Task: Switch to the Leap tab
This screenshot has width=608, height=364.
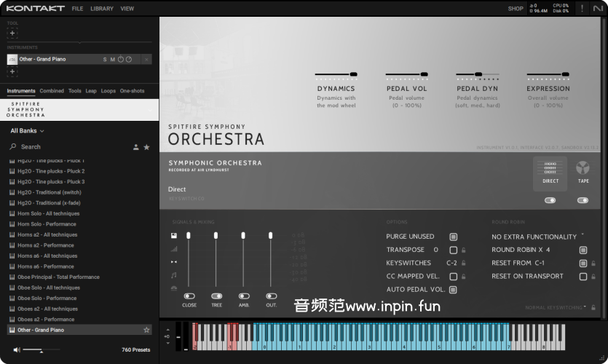Action: tap(91, 91)
